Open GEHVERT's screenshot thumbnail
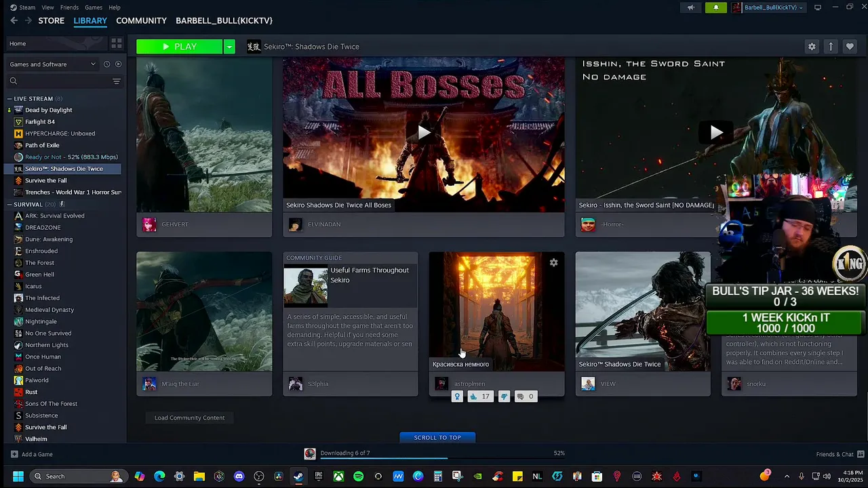This screenshot has height=488, width=868. [x=204, y=135]
